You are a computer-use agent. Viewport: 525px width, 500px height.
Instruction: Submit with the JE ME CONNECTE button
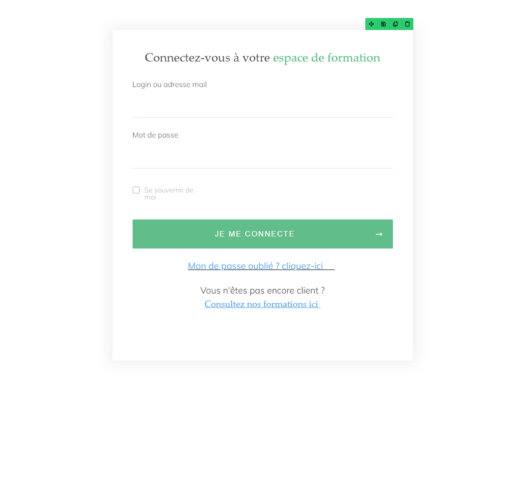click(x=262, y=234)
